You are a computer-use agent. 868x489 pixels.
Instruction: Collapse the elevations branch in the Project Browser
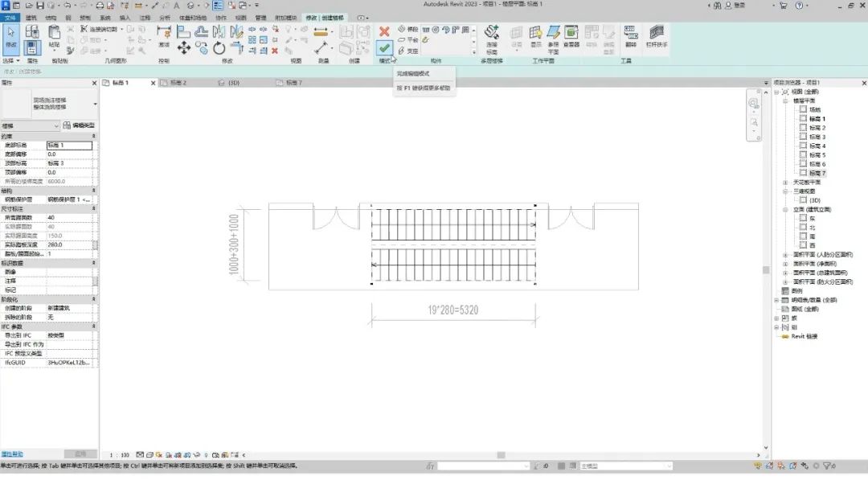coord(785,209)
